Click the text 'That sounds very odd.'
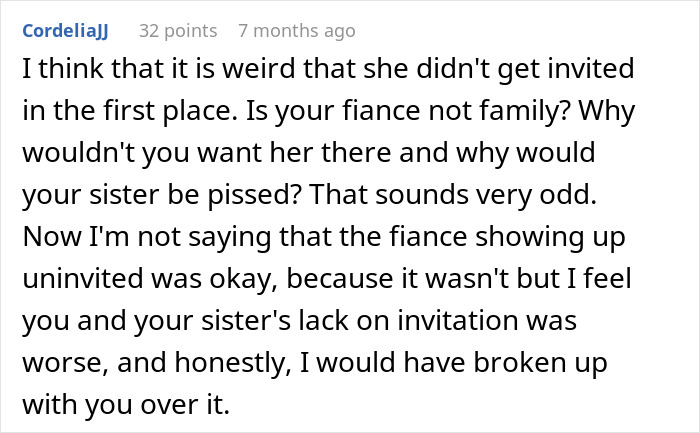 (453, 195)
